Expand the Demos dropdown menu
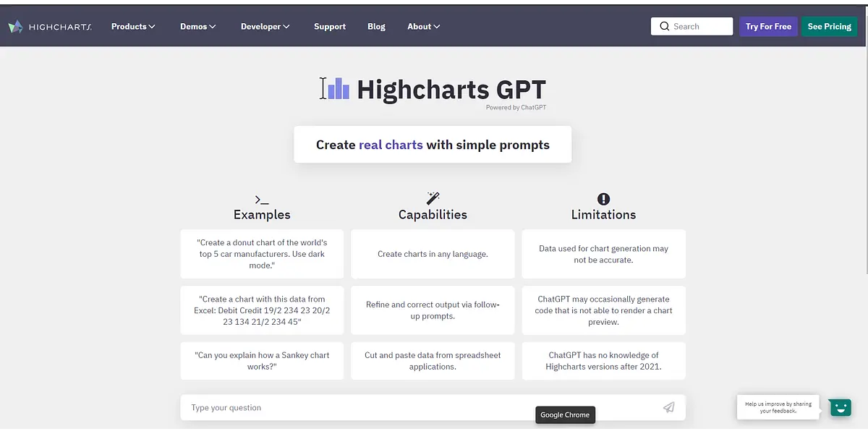The image size is (868, 434). tap(198, 27)
